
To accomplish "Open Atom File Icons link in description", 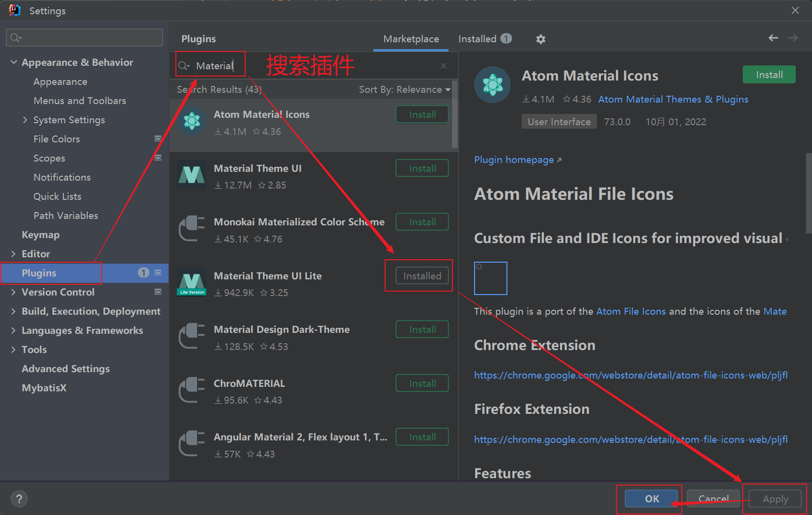I will point(631,311).
